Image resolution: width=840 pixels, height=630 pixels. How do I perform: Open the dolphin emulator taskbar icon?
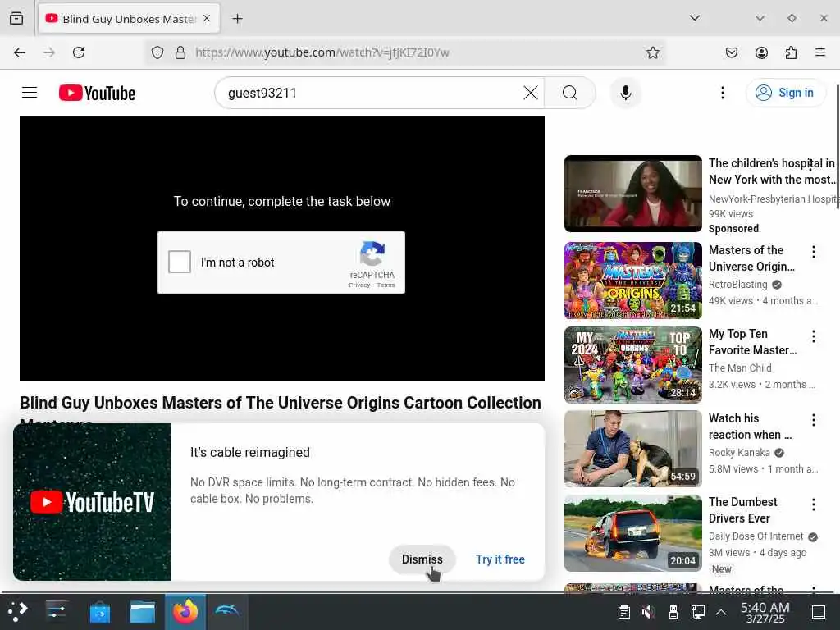(x=226, y=612)
